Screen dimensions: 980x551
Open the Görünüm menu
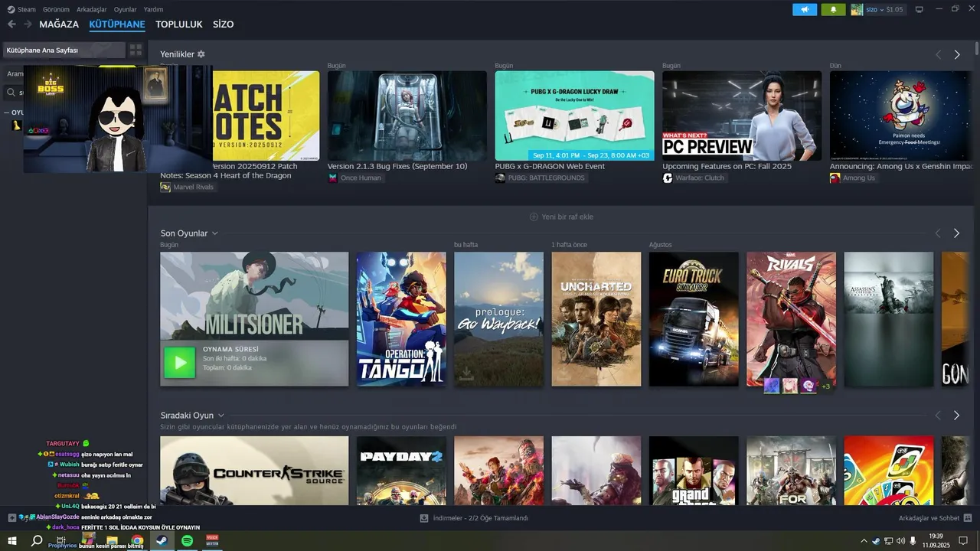(x=57, y=9)
